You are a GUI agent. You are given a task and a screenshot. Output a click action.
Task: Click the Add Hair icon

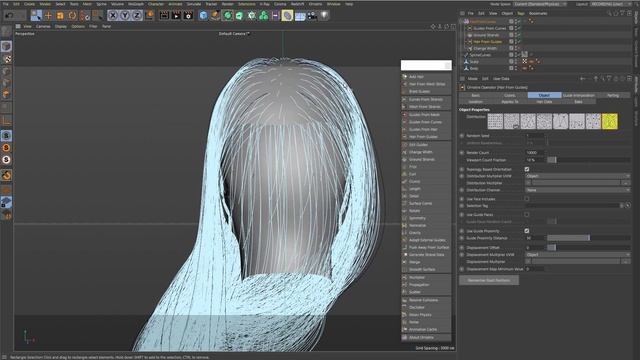click(x=404, y=77)
